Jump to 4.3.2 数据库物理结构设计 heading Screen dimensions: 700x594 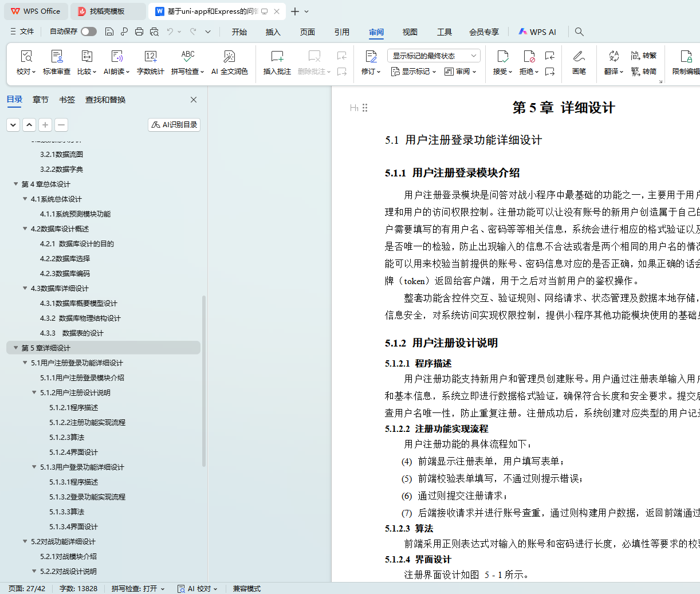(80, 318)
